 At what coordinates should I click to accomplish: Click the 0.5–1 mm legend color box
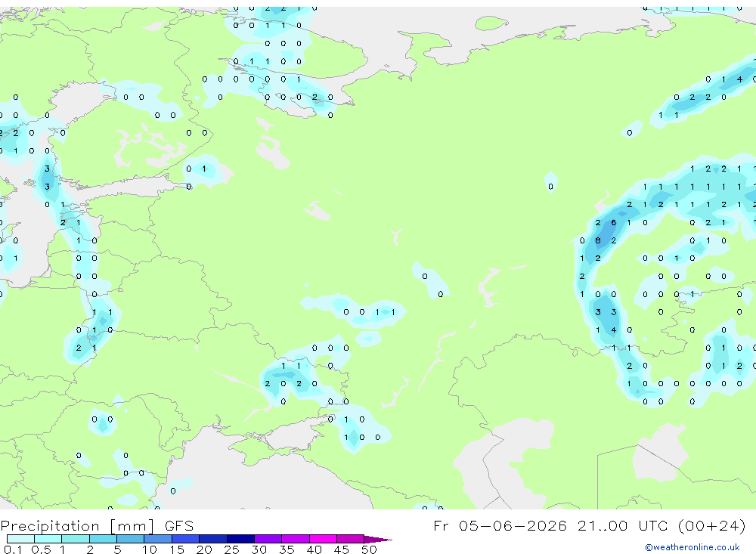click(x=48, y=539)
